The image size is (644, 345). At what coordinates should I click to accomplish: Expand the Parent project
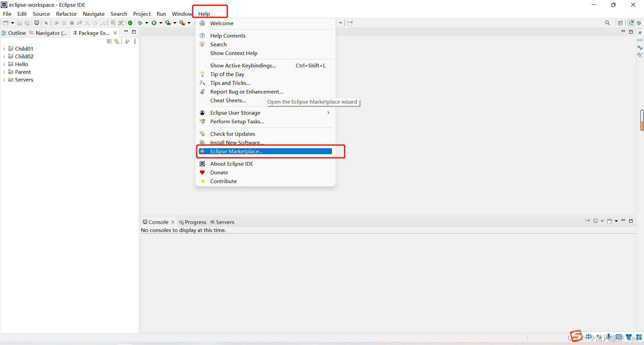tap(4, 72)
